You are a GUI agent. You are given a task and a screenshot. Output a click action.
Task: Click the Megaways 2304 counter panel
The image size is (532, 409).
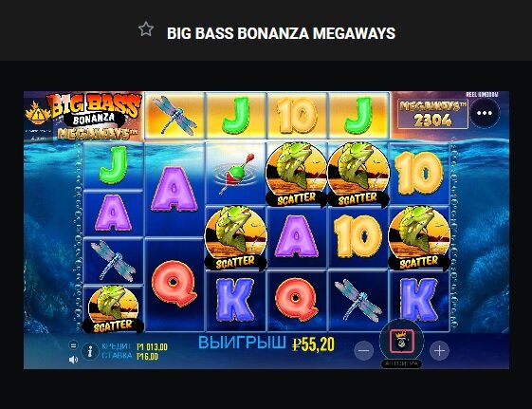[x=432, y=115]
